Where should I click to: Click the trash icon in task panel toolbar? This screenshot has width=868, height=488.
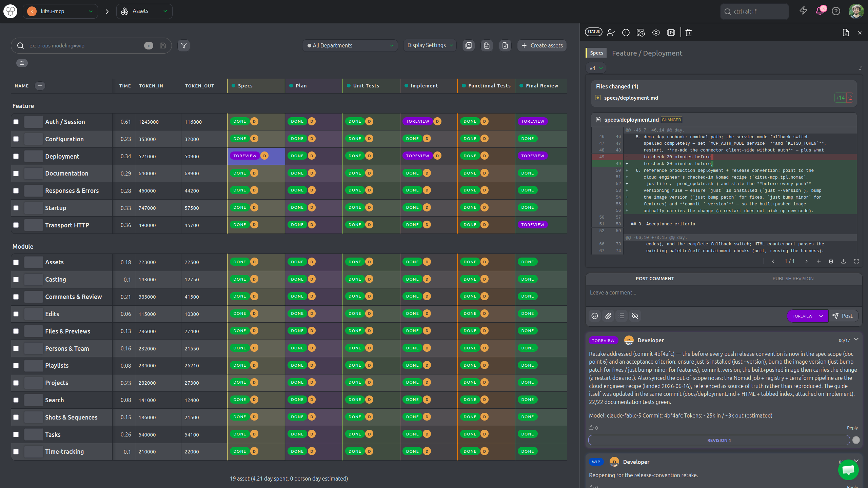click(x=688, y=33)
